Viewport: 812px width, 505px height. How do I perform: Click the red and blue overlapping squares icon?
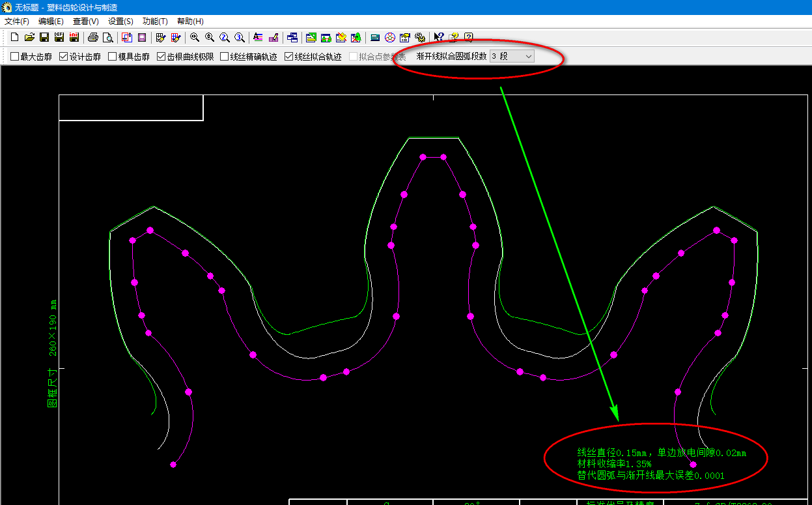pos(127,37)
